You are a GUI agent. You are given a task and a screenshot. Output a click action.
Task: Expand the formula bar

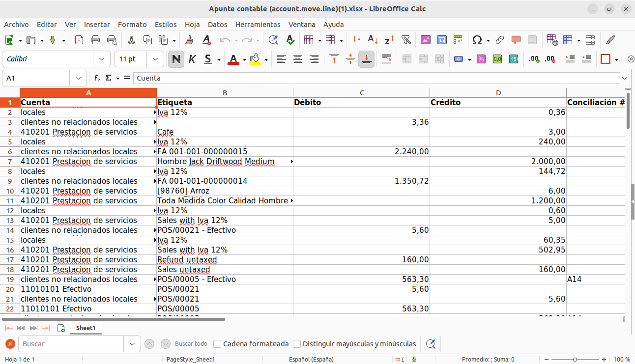[625, 78]
